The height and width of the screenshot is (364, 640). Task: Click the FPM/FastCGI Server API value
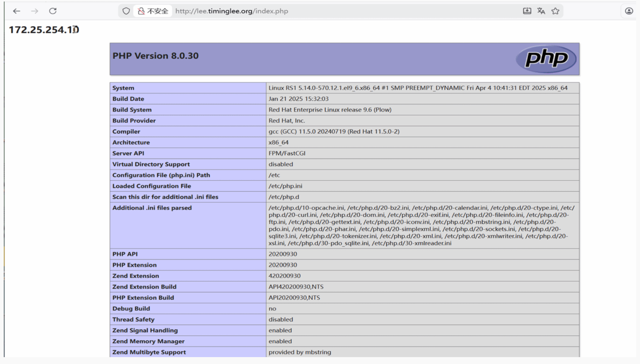[287, 153]
